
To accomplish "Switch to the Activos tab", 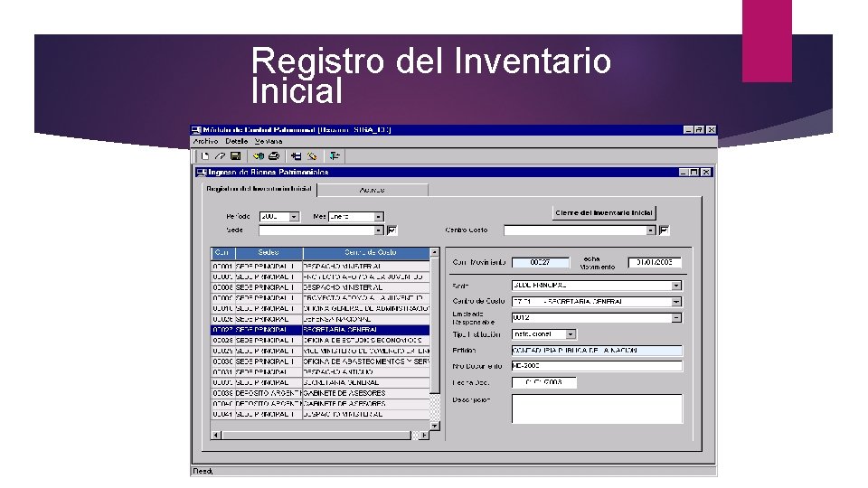I will pyautogui.click(x=372, y=190).
